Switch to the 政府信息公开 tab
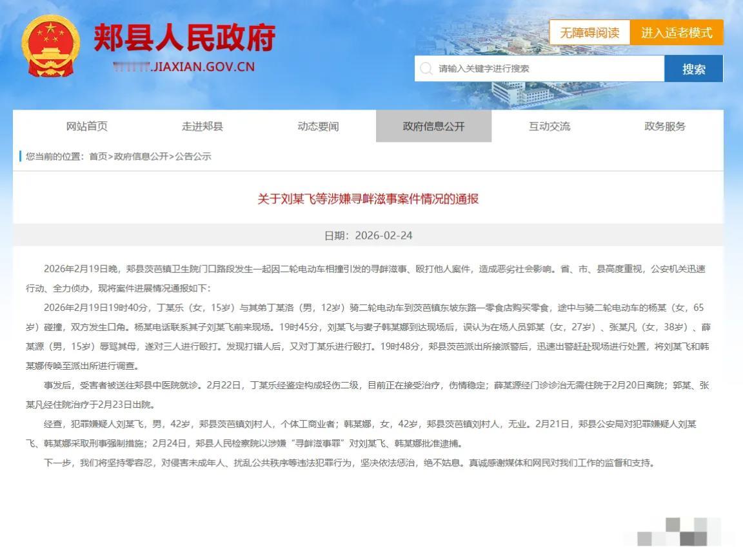The width and height of the screenshot is (743, 560). tap(433, 126)
